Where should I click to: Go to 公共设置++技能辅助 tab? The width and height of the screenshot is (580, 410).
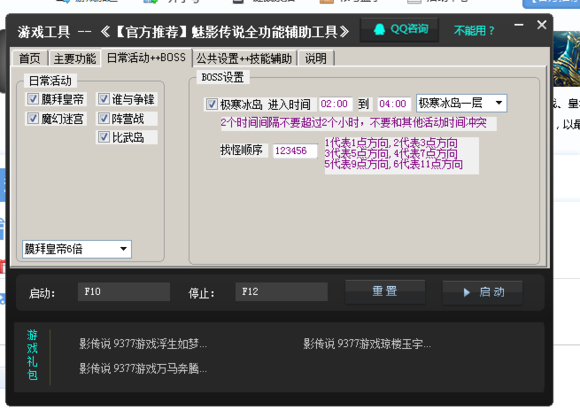pos(244,58)
